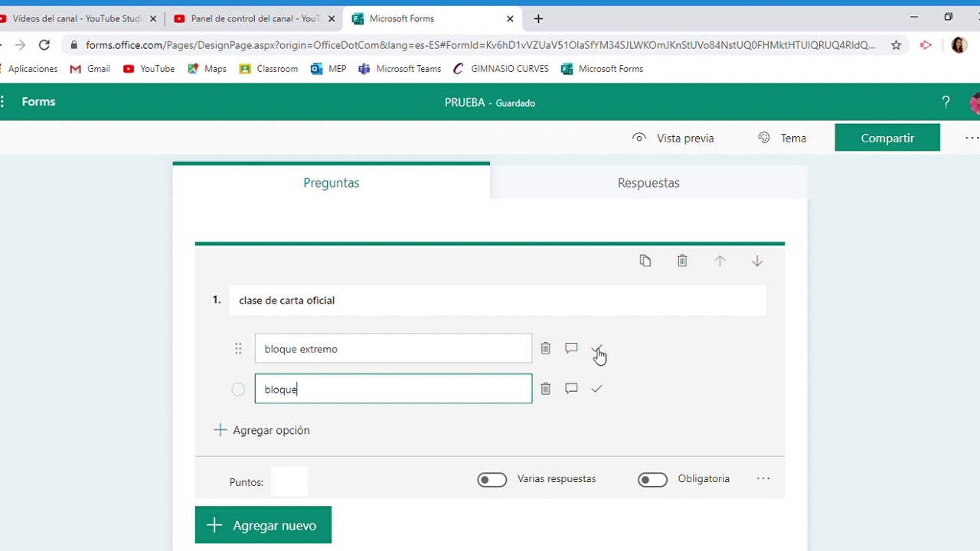This screenshot has width=980, height=551.
Task: Click the Forms home title
Action: pyautogui.click(x=38, y=102)
